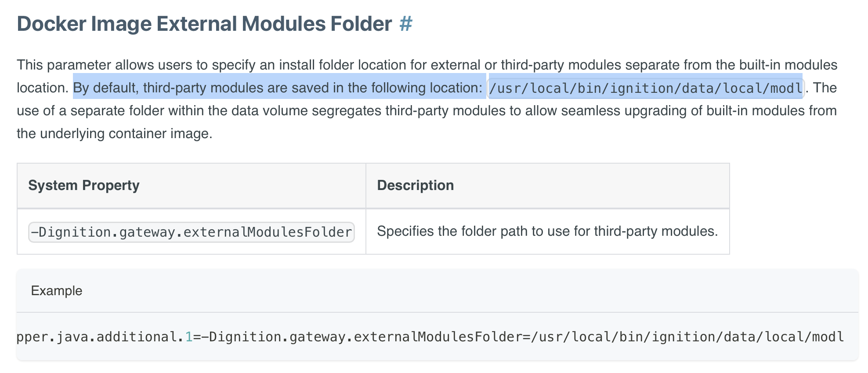Click the # anchor link beside the heading
The width and height of the screenshot is (868, 373).
[405, 24]
